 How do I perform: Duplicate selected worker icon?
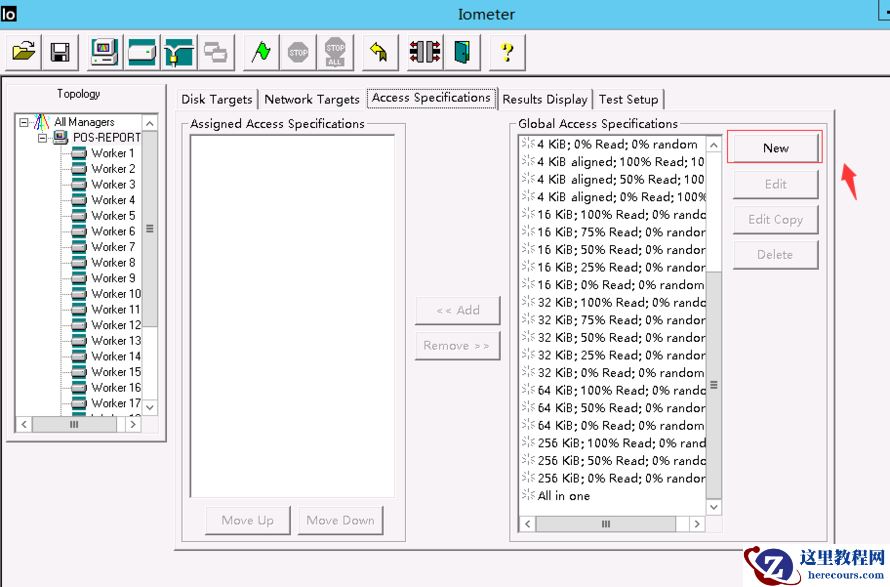tap(216, 52)
